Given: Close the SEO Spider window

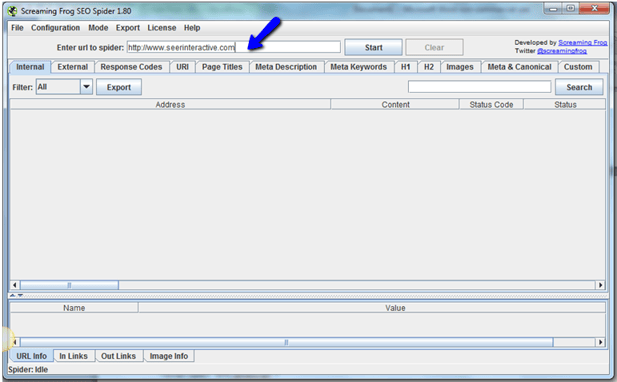Looking at the screenshot, I should pyautogui.click(x=595, y=9).
